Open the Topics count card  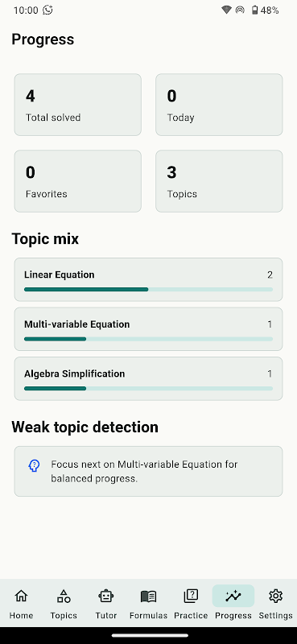tap(219, 181)
